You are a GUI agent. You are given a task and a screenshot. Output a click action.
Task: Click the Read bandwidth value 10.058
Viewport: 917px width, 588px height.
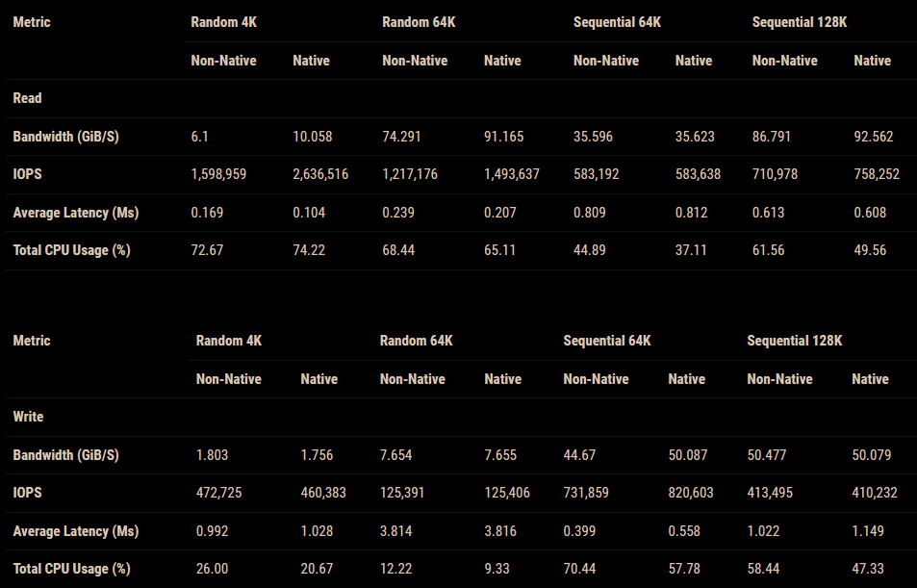pyautogui.click(x=312, y=137)
